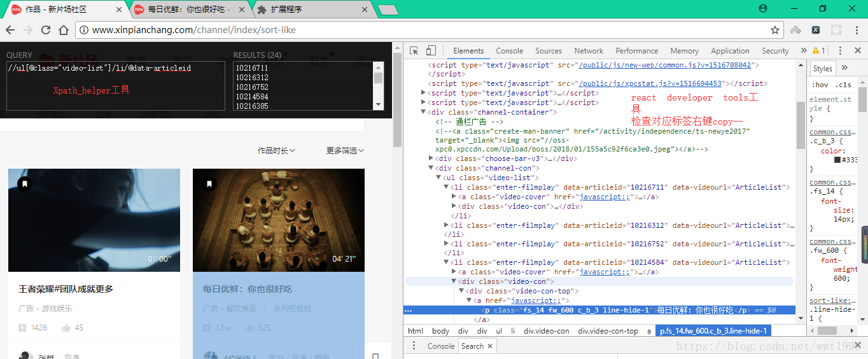
Task: Close the 扩展程序 browser tab
Action: 365,10
